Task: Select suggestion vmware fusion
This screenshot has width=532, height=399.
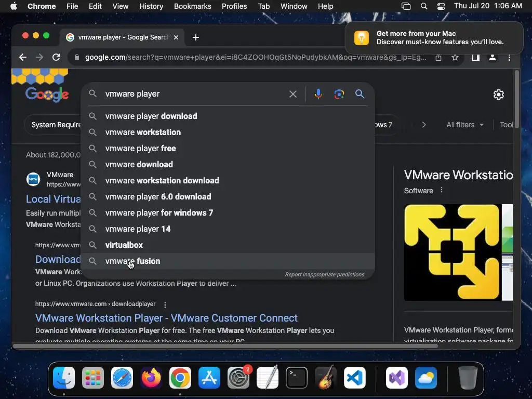Action: pyautogui.click(x=228, y=261)
